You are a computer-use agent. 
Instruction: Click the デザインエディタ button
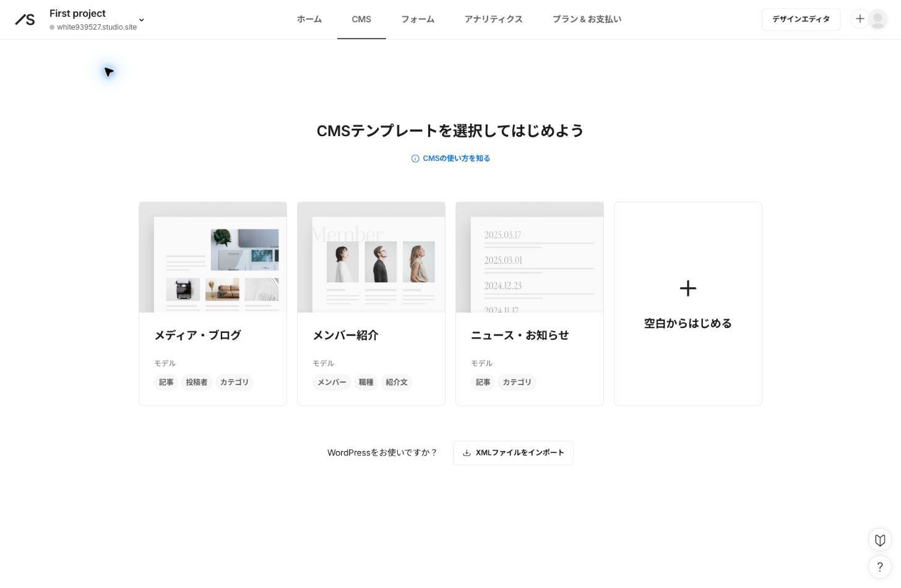(x=801, y=19)
